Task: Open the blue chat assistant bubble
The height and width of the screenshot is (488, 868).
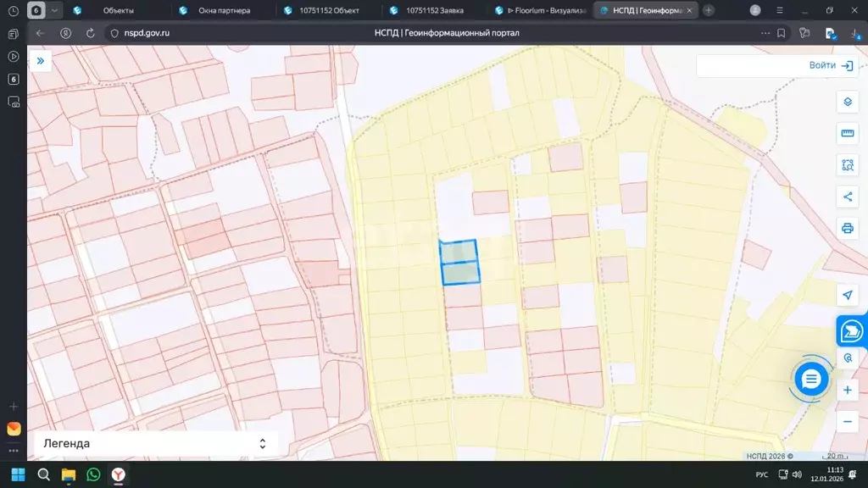Action: point(811,380)
